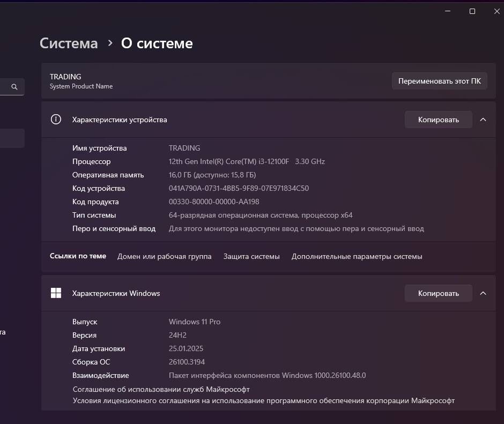Click the Дата установки label
This screenshot has width=504, height=424.
tap(98, 348)
